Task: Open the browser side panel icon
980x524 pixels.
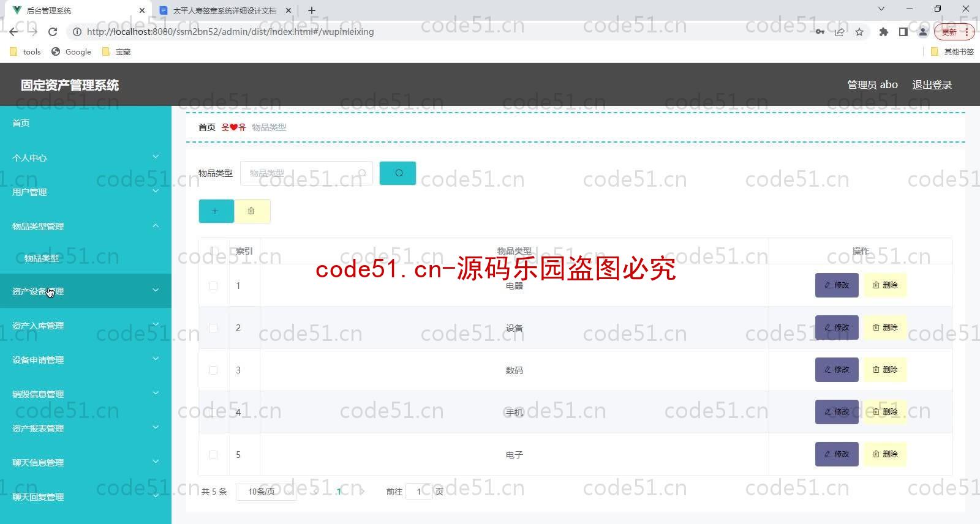Action: (903, 32)
